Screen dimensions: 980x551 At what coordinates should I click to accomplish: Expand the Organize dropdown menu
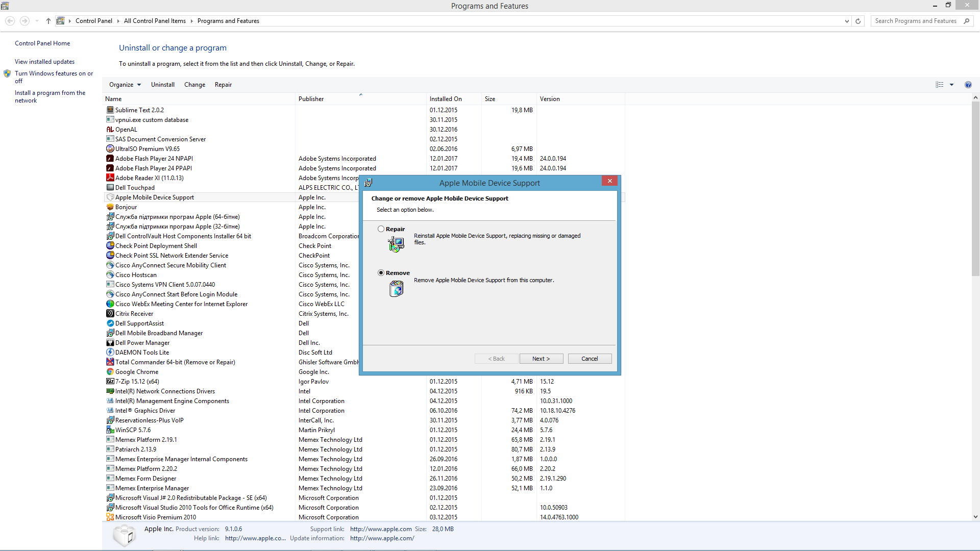125,84
